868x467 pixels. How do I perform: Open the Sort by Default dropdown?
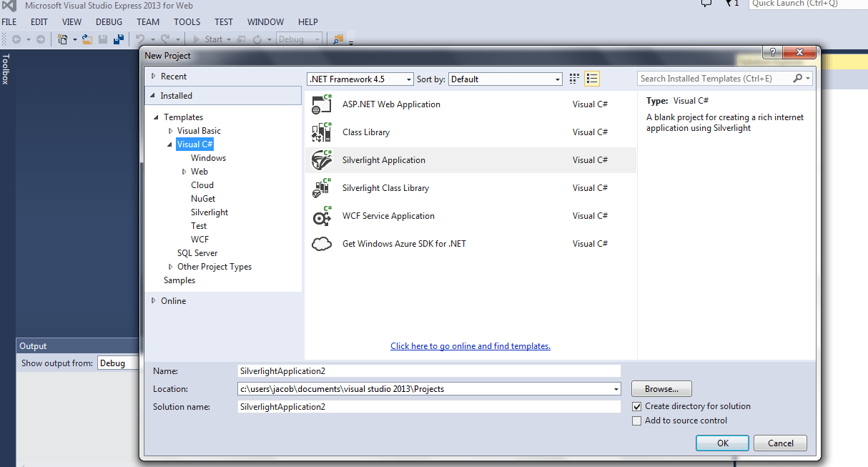[x=505, y=79]
